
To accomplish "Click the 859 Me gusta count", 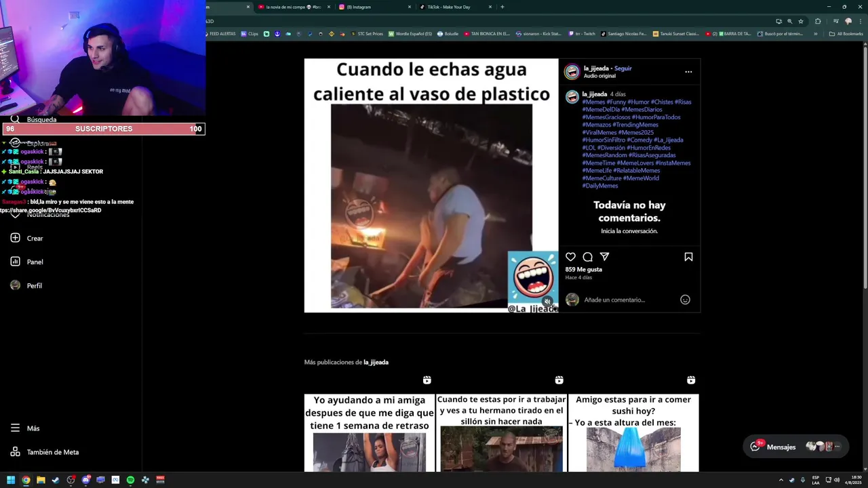I will coord(583,269).
